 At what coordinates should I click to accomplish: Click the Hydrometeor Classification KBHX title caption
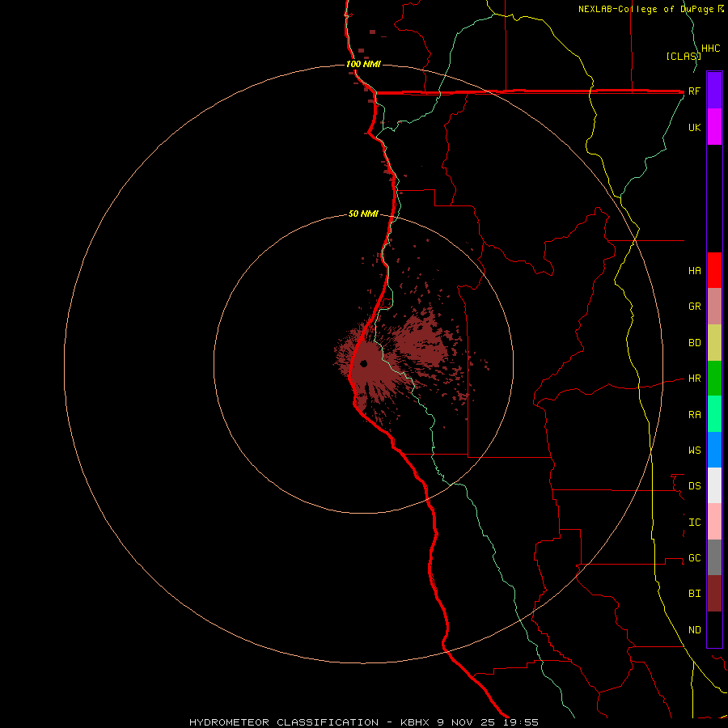363,722
